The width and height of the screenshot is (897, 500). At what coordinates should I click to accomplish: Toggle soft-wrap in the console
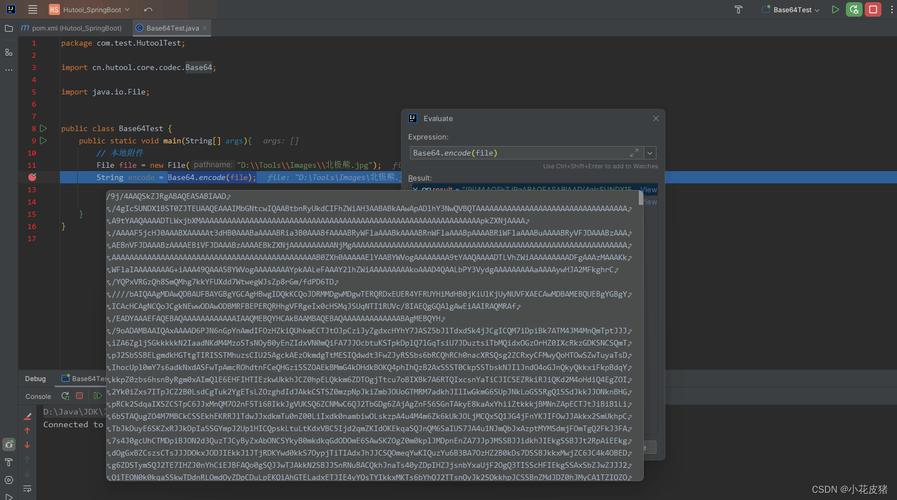point(27,489)
